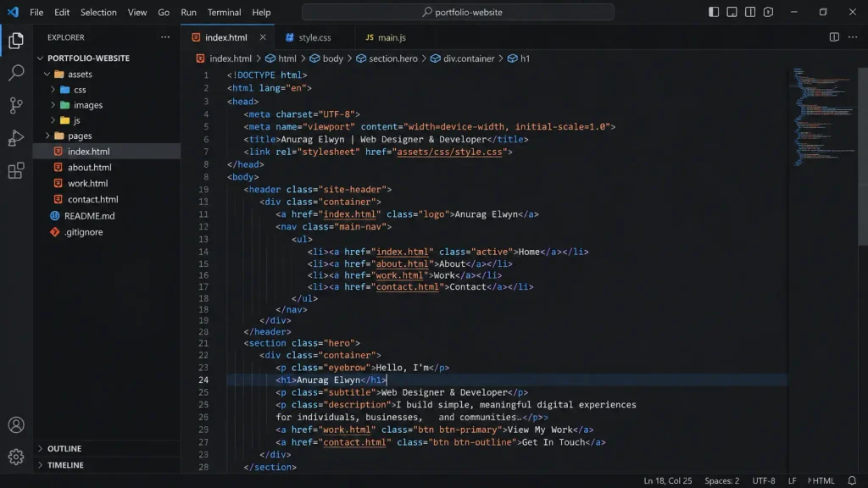This screenshot has height=488, width=868.
Task: Open the Source Control view
Action: point(16,105)
